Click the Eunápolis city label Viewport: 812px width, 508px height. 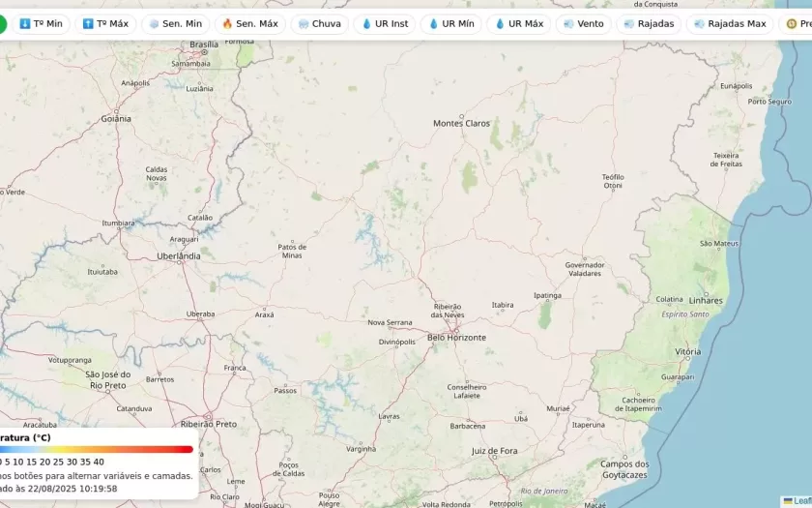(x=737, y=86)
